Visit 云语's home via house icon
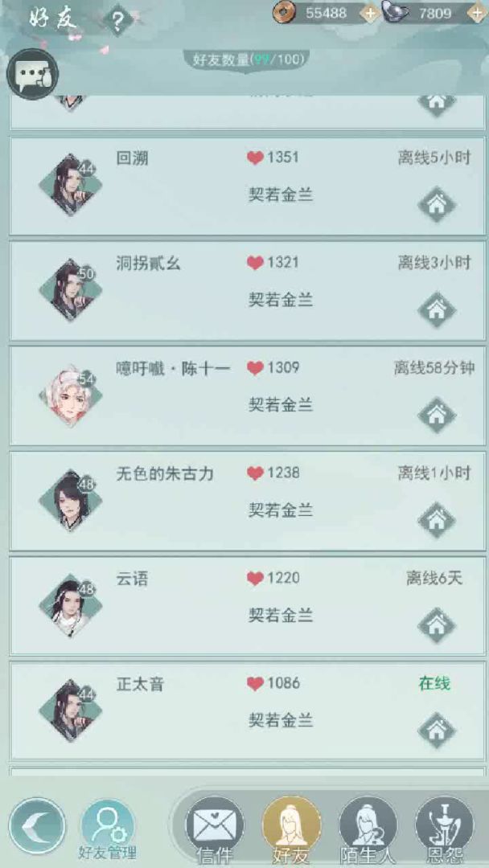Viewport: 489px width, 868px height. [437, 625]
